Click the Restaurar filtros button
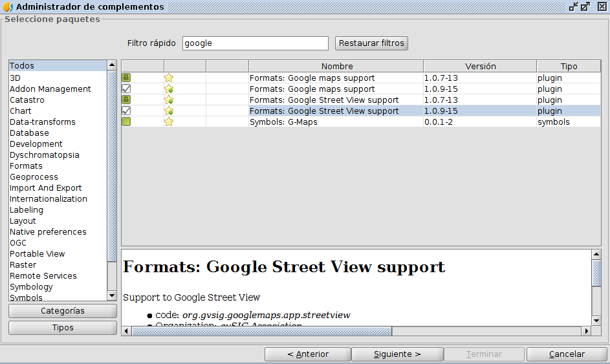610x364 pixels. click(371, 43)
